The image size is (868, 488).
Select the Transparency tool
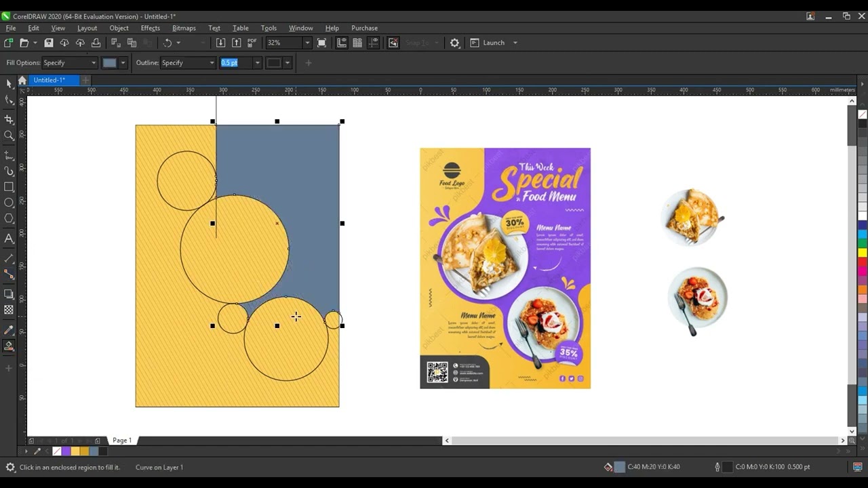(x=9, y=310)
